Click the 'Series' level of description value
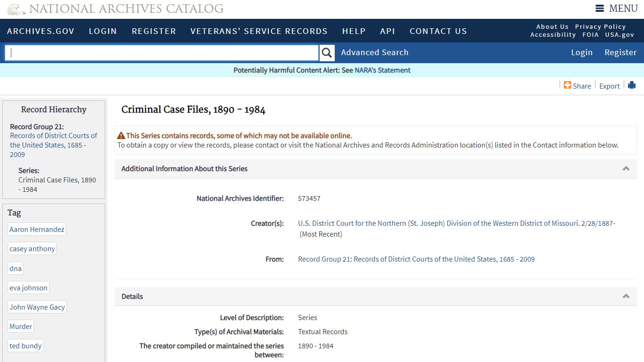644x362 pixels. point(307,318)
